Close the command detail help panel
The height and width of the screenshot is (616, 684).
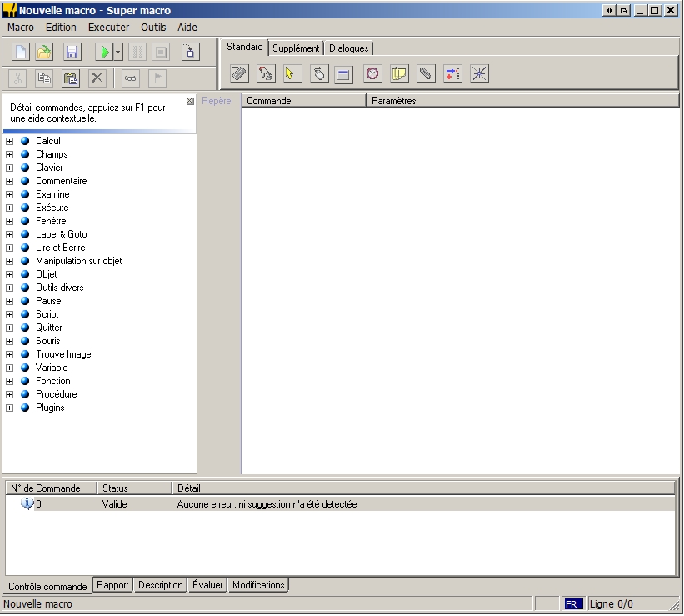point(190,101)
